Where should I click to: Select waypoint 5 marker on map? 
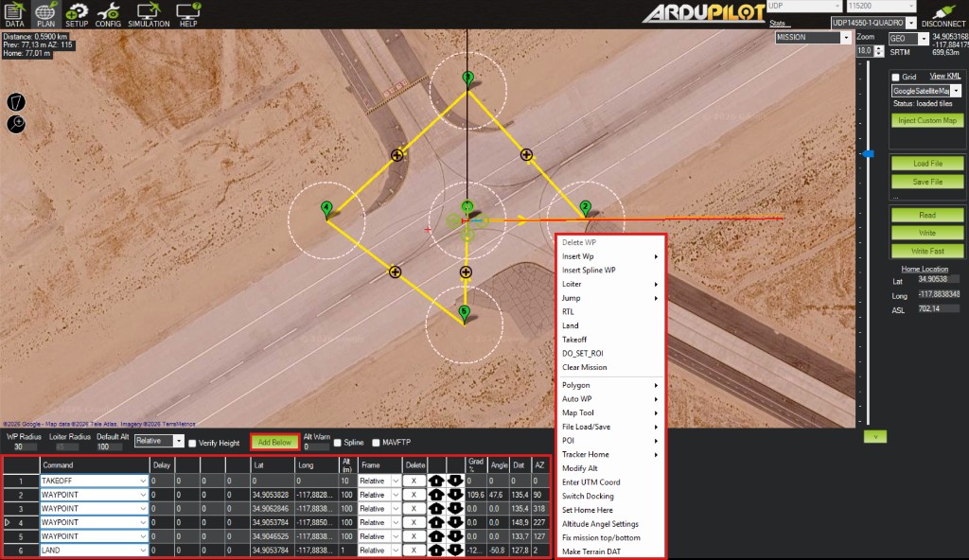464,313
